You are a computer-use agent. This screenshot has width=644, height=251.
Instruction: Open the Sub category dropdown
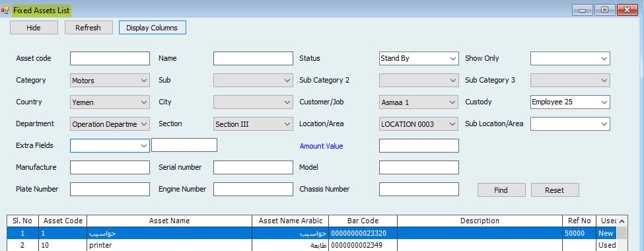253,80
